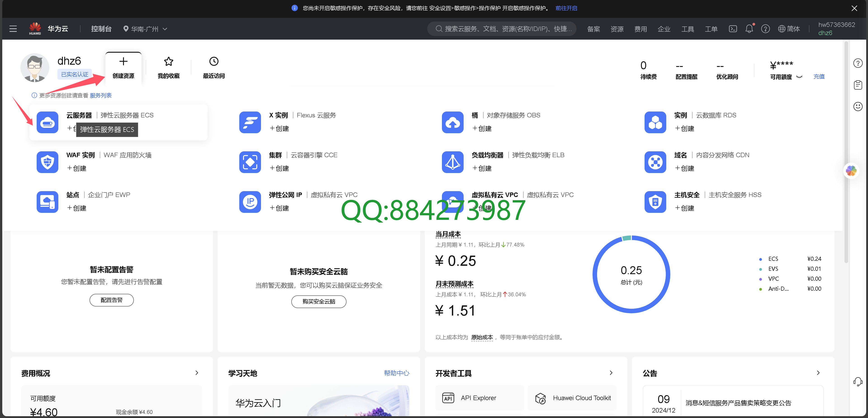The height and width of the screenshot is (418, 868).
Task: Open the 资源 menu
Action: click(x=617, y=29)
